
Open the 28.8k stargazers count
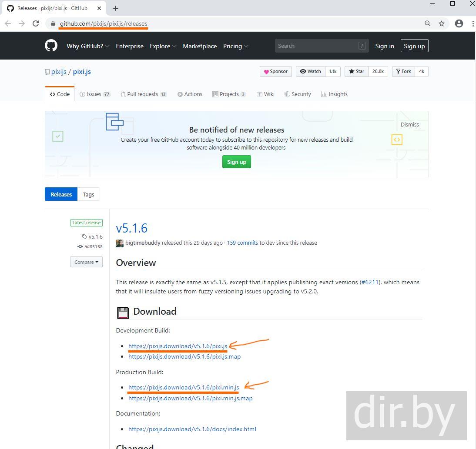click(378, 72)
